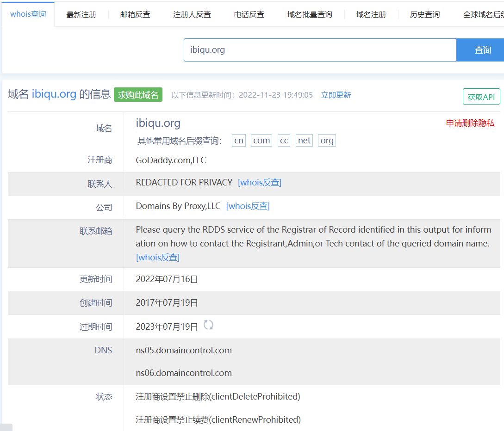Click the REDACTED FOR PRIVACY contact text

(x=184, y=182)
